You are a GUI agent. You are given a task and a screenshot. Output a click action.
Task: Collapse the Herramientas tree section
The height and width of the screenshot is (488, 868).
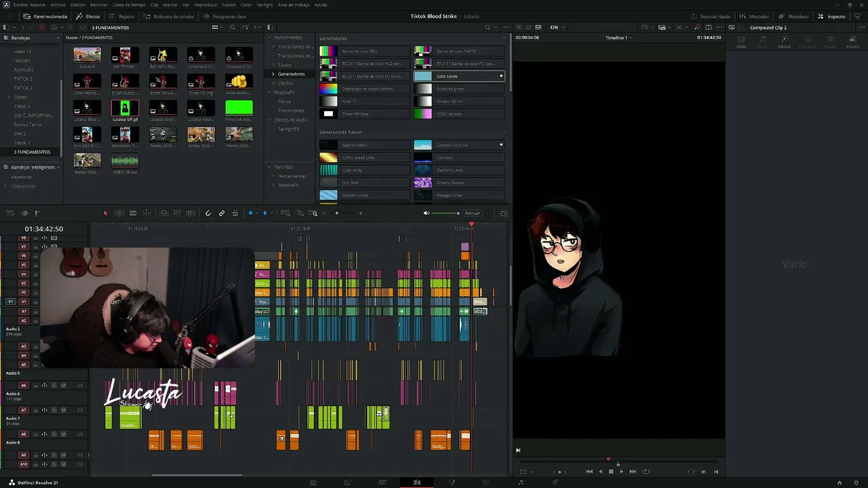269,37
